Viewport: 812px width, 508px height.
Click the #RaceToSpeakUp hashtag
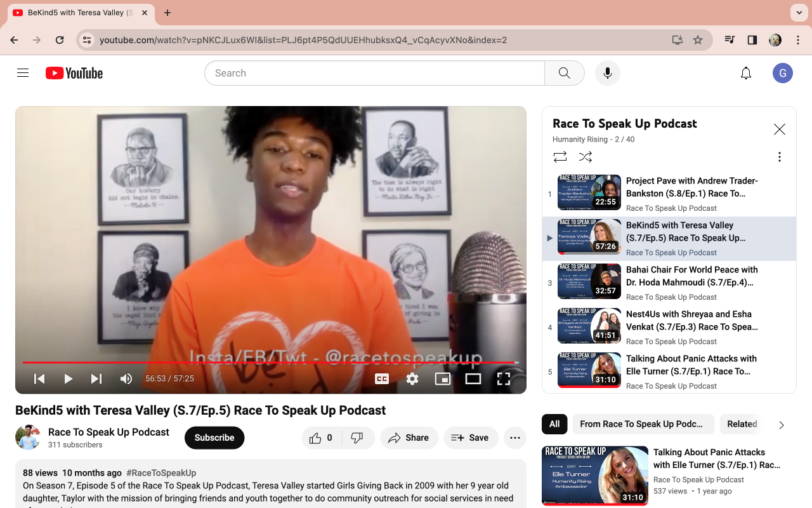161,473
